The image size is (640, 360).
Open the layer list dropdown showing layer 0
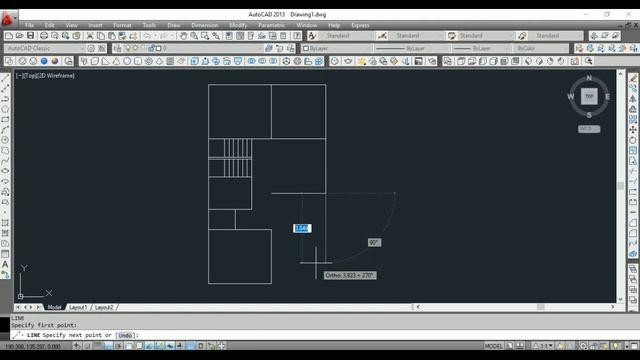click(193, 48)
